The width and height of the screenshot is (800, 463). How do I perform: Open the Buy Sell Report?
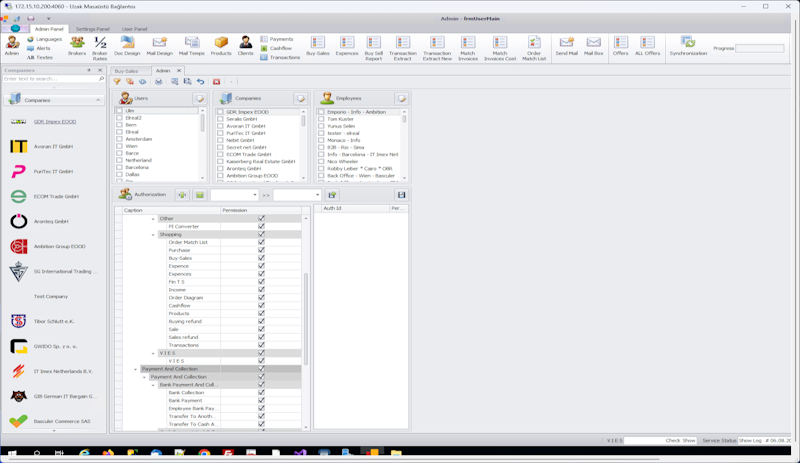[x=373, y=48]
